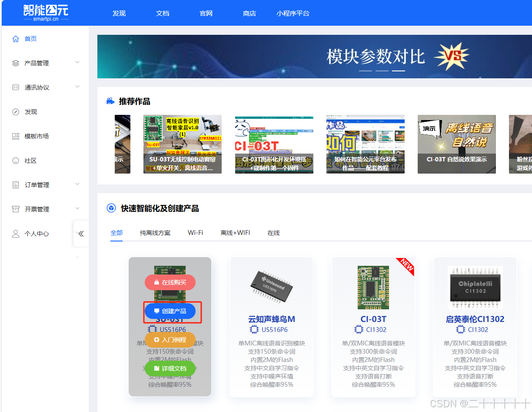The image size is (532, 412).
Task: Select the first banner carousel indicator
Action: pos(366,70)
